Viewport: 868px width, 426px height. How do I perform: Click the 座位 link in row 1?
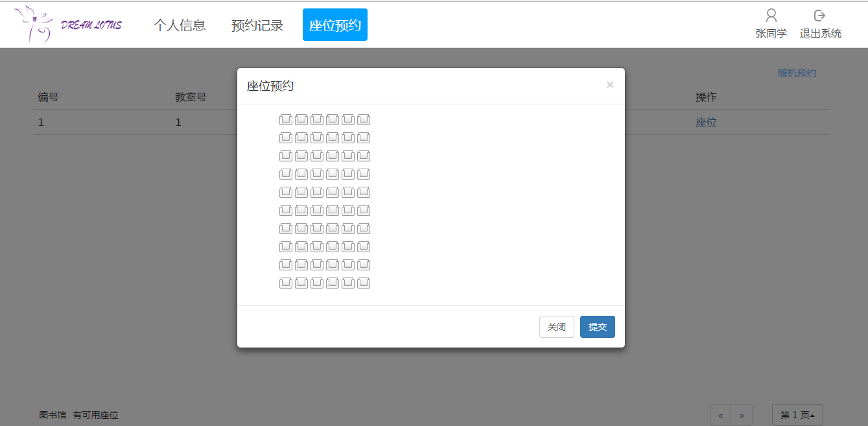(x=707, y=122)
